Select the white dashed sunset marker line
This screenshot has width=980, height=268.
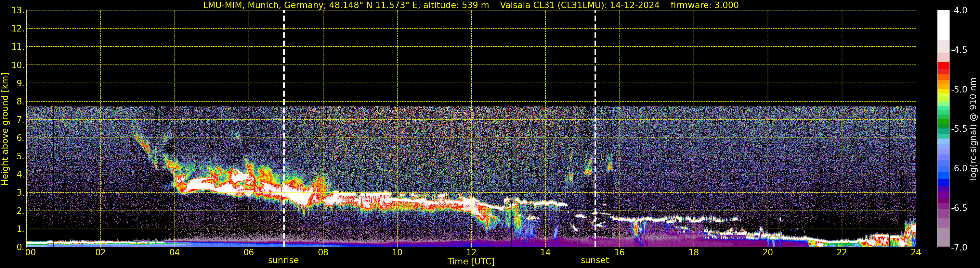pyautogui.click(x=595, y=129)
